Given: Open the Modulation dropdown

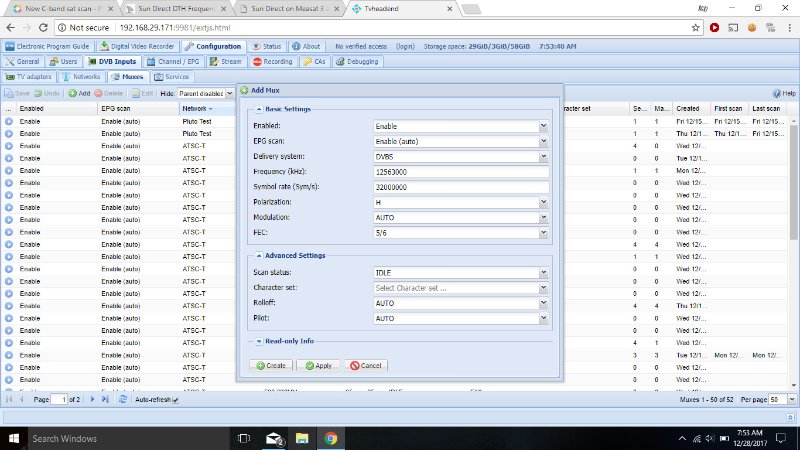Looking at the screenshot, I should coord(543,218).
